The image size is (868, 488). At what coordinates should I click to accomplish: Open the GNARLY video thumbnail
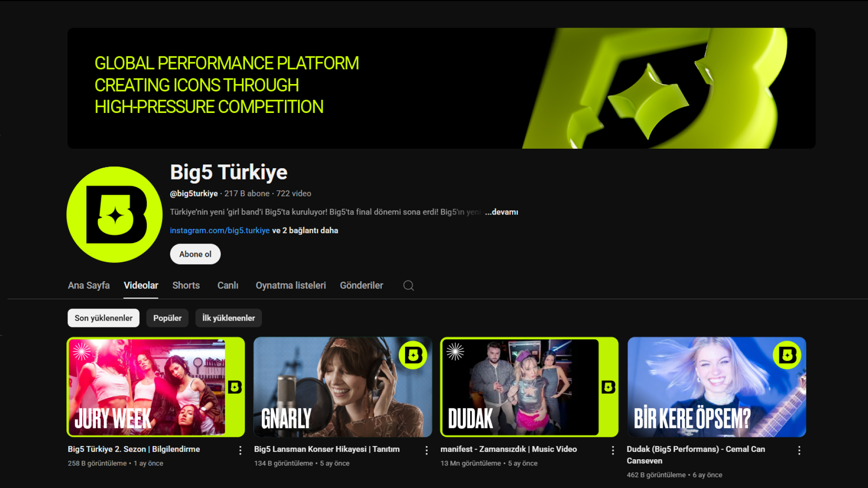pyautogui.click(x=343, y=387)
